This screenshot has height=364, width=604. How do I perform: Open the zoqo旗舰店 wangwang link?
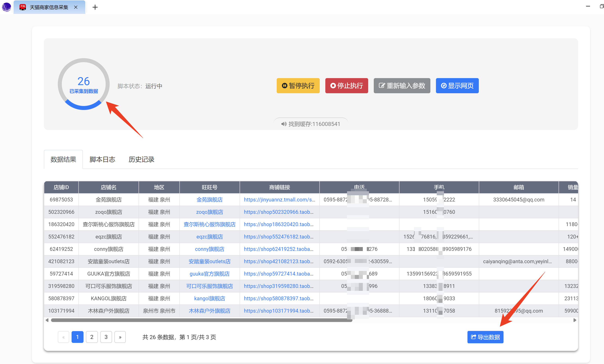(x=210, y=212)
